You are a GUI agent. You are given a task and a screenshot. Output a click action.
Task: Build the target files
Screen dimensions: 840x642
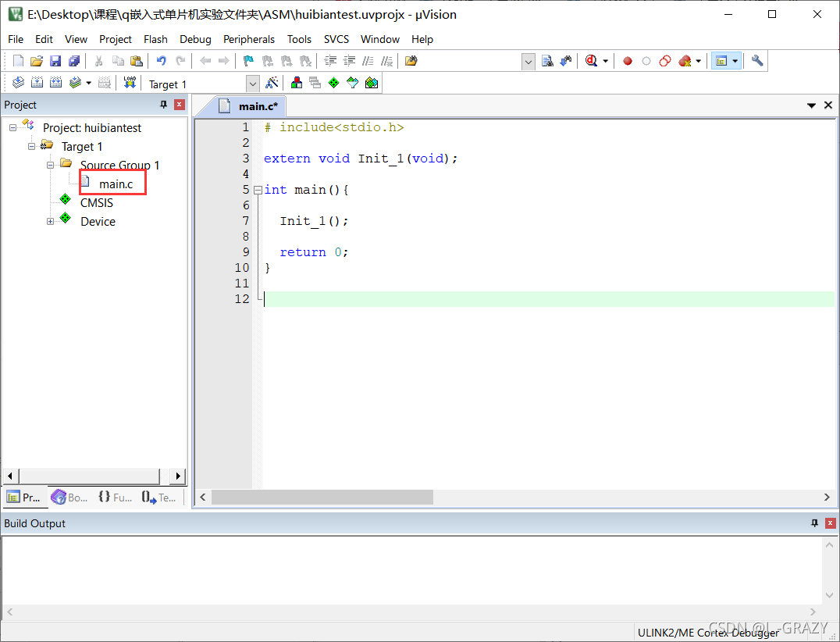37,83
